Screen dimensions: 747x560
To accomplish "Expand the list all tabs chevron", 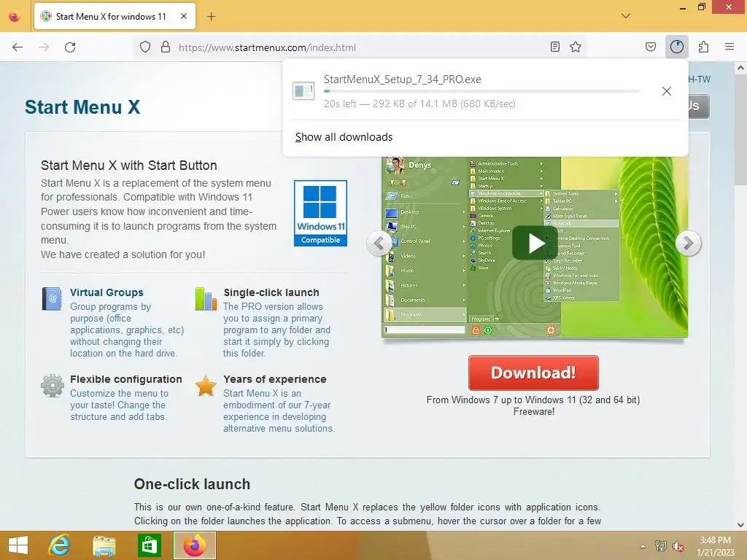I will pos(625,16).
